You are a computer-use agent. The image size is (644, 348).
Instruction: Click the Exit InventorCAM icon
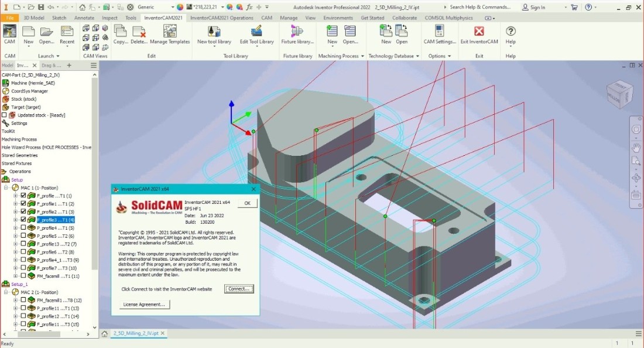pyautogui.click(x=479, y=33)
